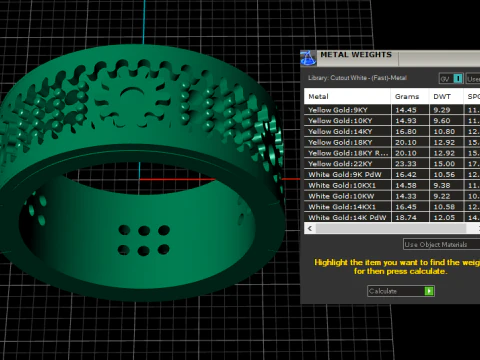Select the Yellow Gold:9KY row
Viewport: 480px width, 360px height.
point(392,110)
